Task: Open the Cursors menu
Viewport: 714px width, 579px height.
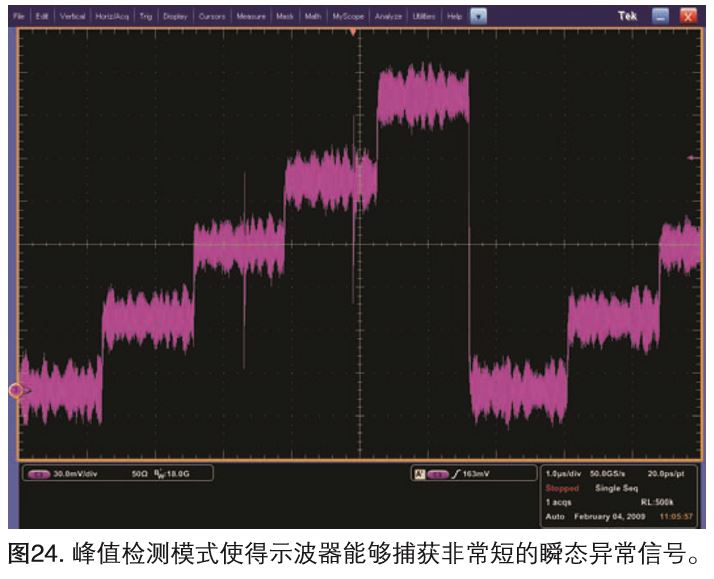Action: [x=212, y=17]
